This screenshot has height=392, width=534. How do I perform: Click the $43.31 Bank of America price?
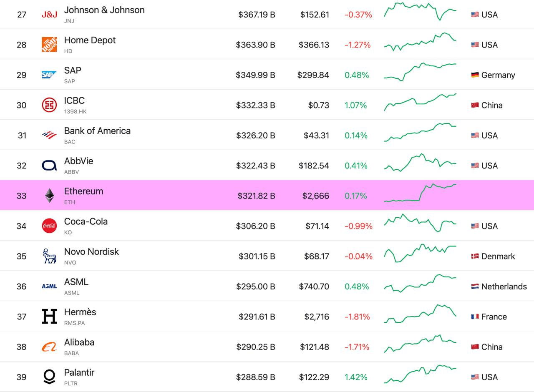click(x=317, y=136)
